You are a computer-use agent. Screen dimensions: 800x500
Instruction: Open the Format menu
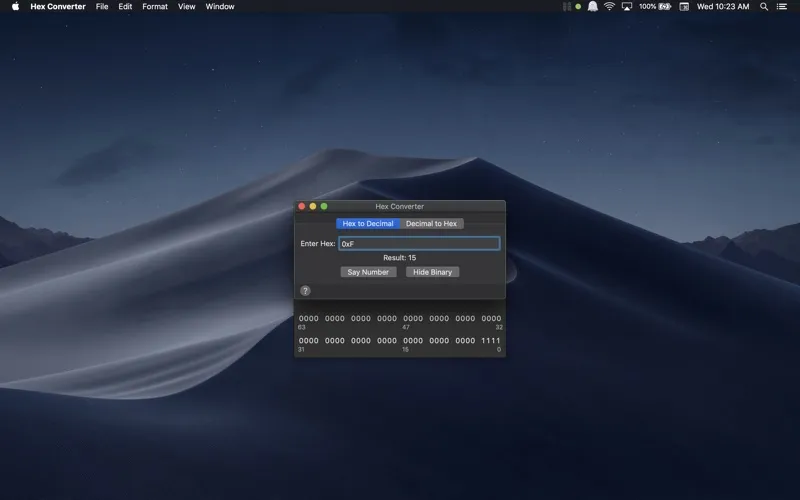155,7
